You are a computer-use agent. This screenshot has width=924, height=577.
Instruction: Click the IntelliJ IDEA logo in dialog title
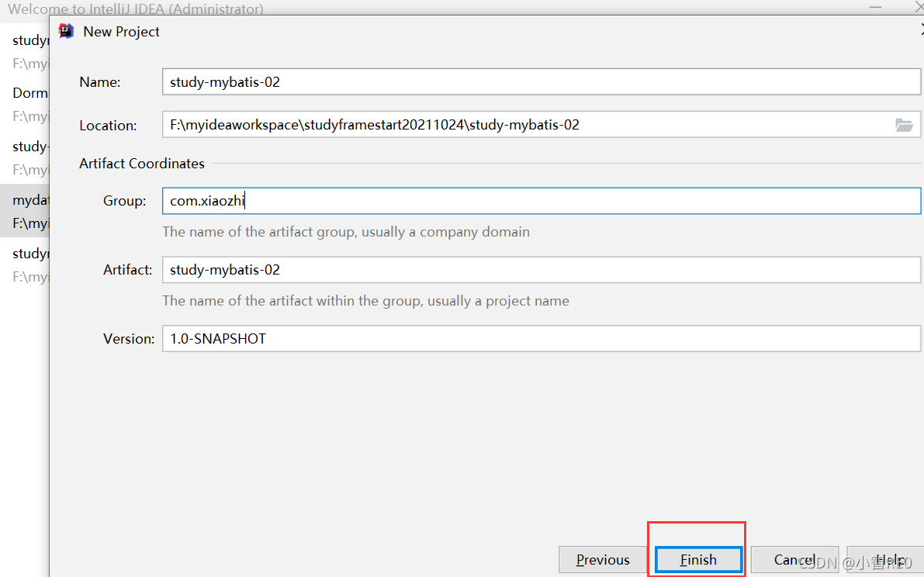click(66, 31)
